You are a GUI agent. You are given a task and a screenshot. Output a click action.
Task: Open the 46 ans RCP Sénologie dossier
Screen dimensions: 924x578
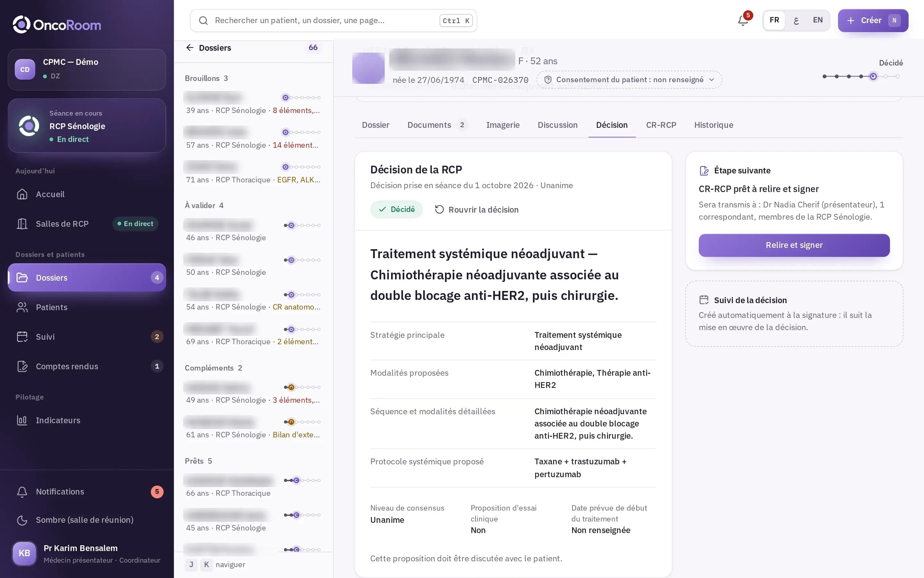[x=253, y=231]
